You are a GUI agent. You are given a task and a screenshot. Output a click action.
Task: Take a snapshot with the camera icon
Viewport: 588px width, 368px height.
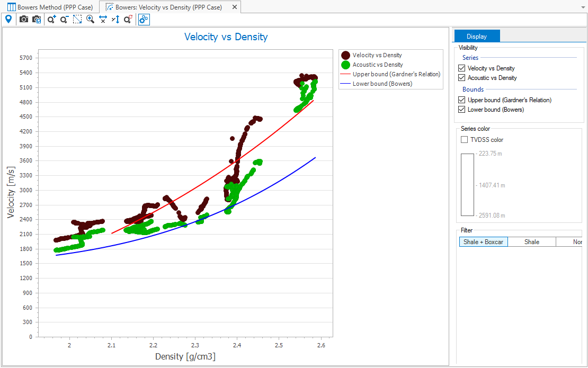pyautogui.click(x=24, y=20)
